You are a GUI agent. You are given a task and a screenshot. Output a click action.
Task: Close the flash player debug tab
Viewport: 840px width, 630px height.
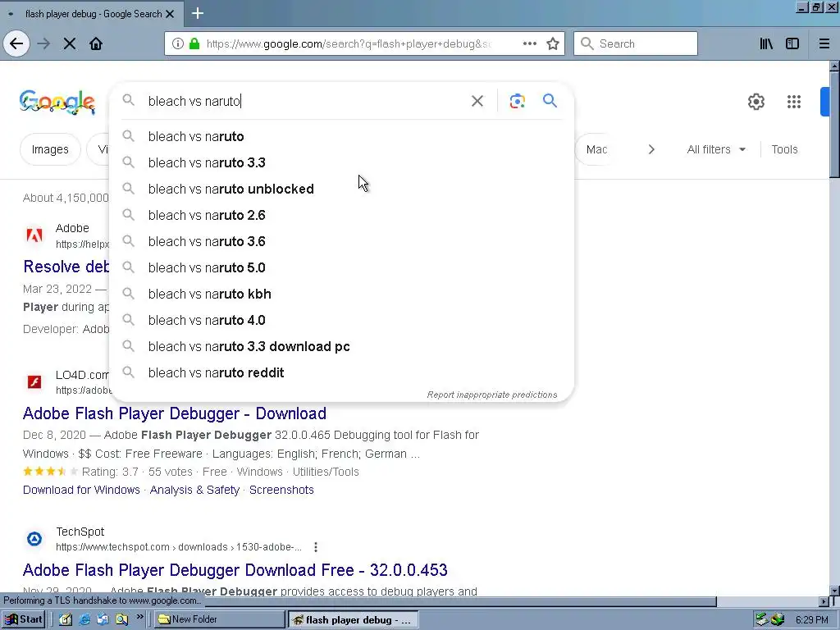pos(170,14)
